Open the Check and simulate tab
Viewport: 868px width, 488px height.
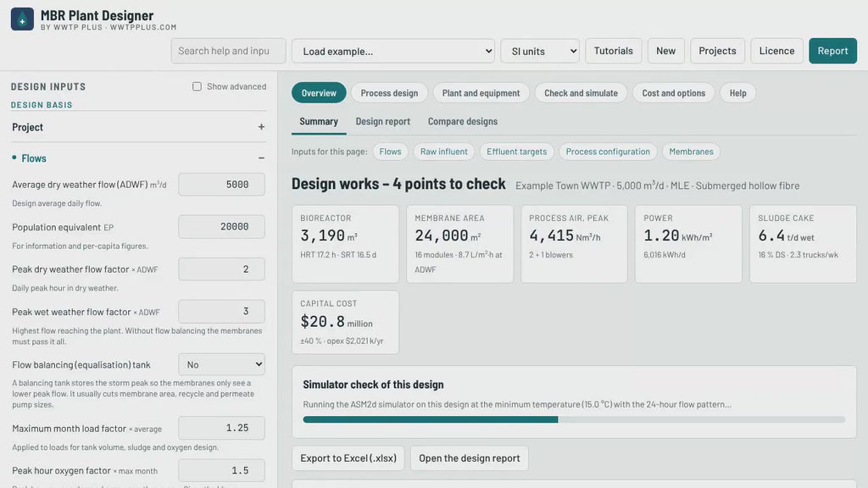[581, 93]
